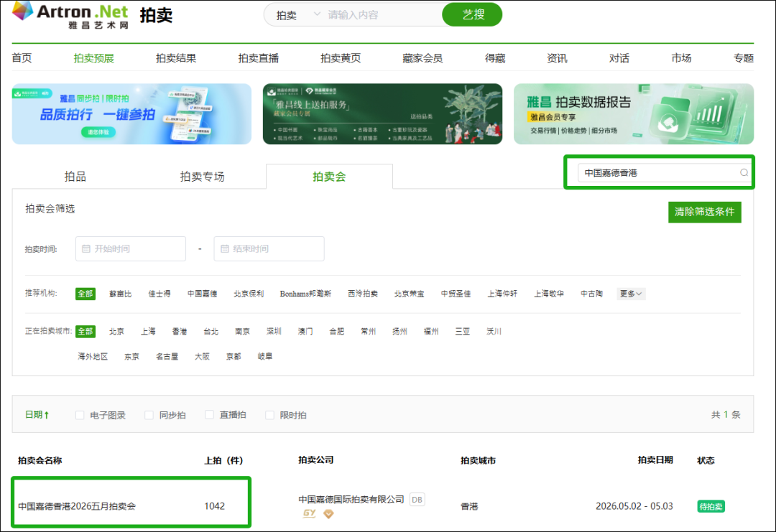Focus the 结束时间 date field
The width and height of the screenshot is (776, 532).
pos(269,248)
